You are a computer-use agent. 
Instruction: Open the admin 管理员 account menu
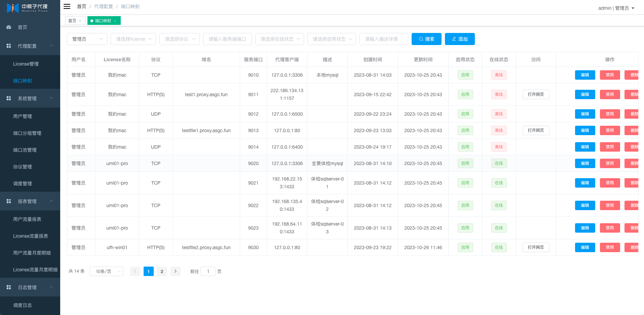616,8
